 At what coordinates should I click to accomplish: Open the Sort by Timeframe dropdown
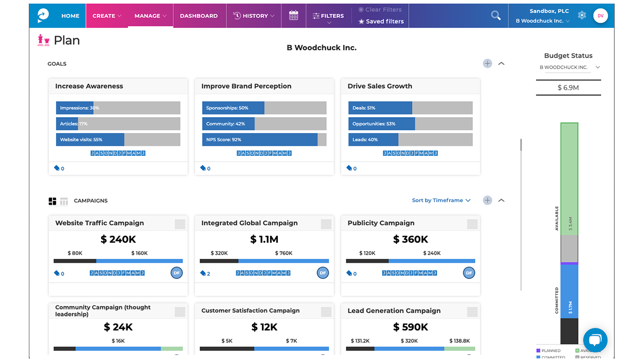click(441, 200)
